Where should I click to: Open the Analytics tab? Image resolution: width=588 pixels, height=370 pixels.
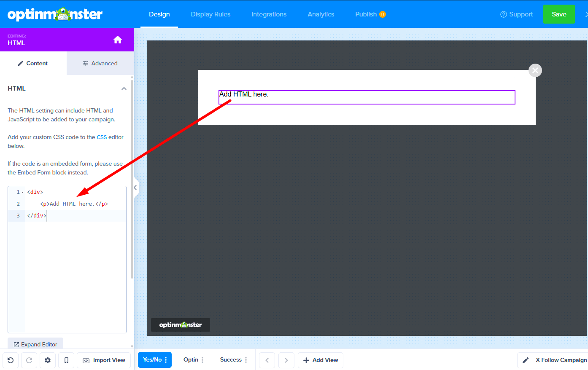(x=321, y=14)
